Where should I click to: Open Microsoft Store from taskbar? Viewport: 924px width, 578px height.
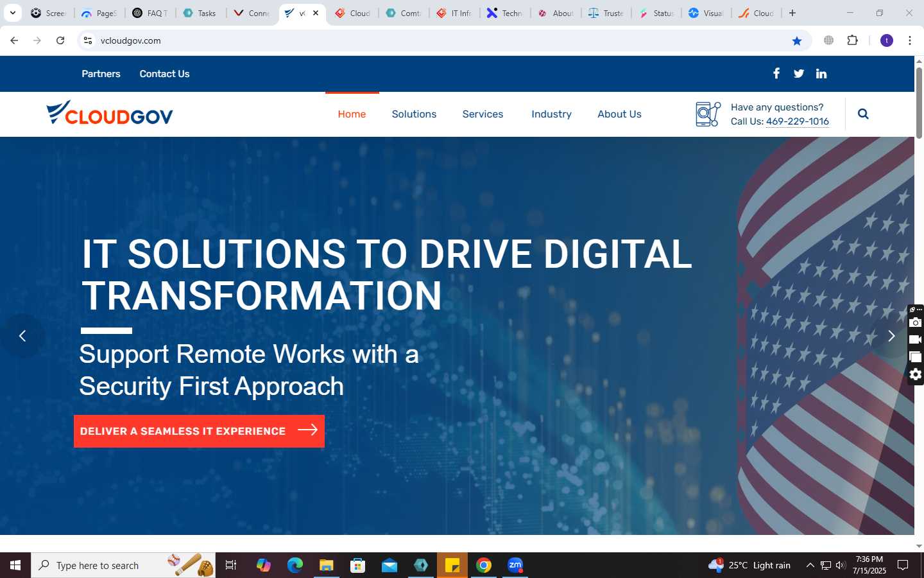click(358, 565)
